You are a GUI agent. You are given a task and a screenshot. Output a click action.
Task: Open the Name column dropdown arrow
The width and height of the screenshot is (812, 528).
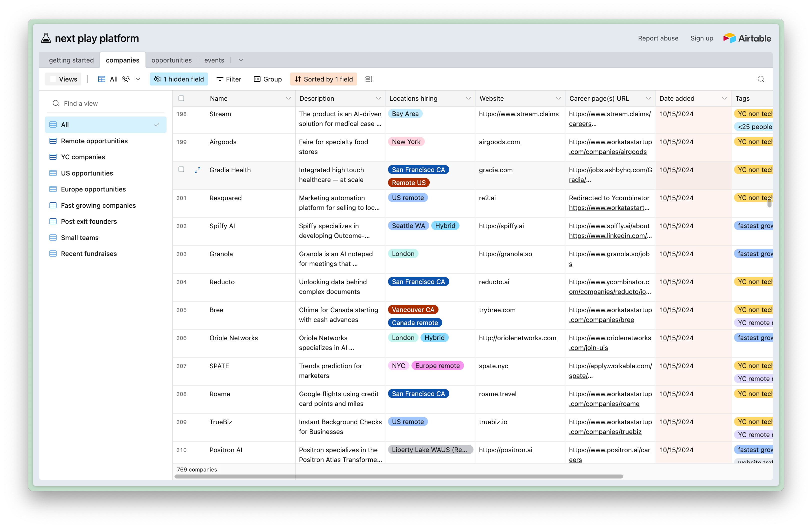tap(288, 98)
